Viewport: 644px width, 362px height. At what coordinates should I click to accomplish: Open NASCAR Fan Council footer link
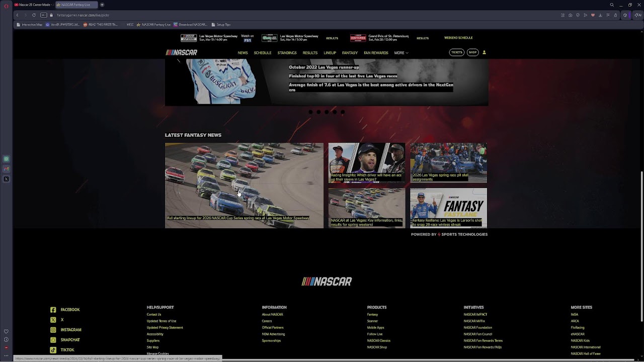pyautogui.click(x=478, y=334)
